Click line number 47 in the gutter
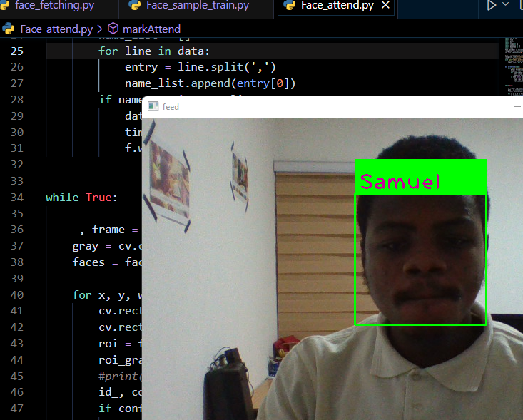 [17, 409]
